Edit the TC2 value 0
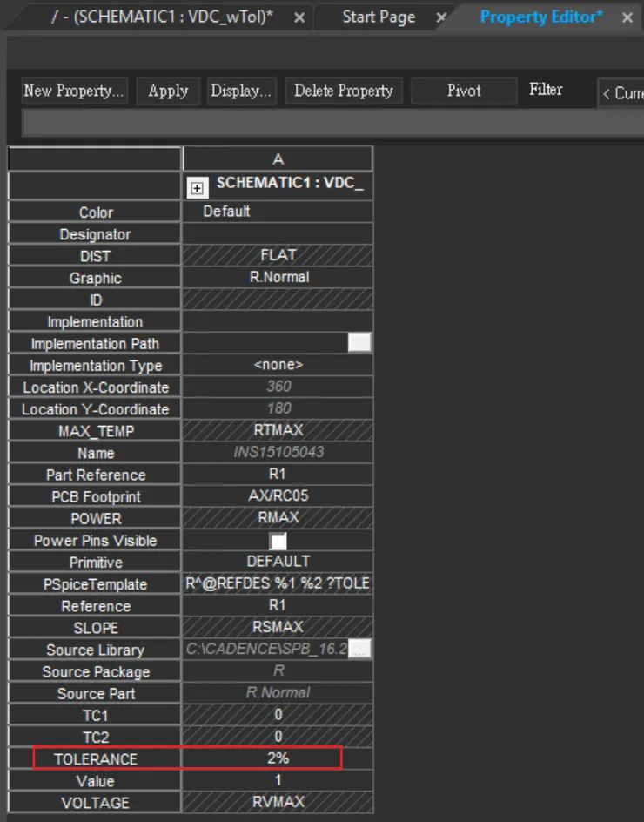The height and width of the screenshot is (822, 644). [x=278, y=737]
